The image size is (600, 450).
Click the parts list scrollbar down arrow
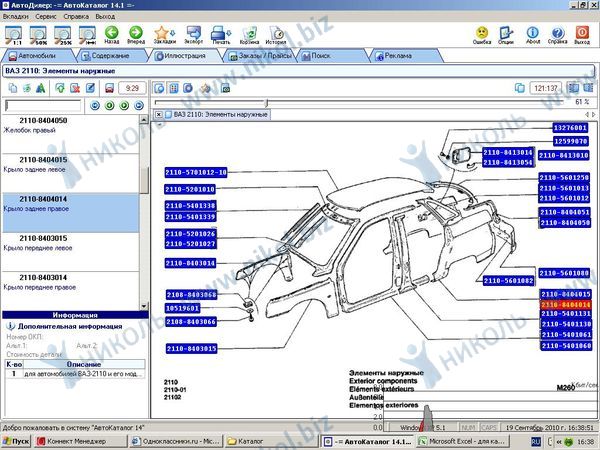(x=144, y=306)
